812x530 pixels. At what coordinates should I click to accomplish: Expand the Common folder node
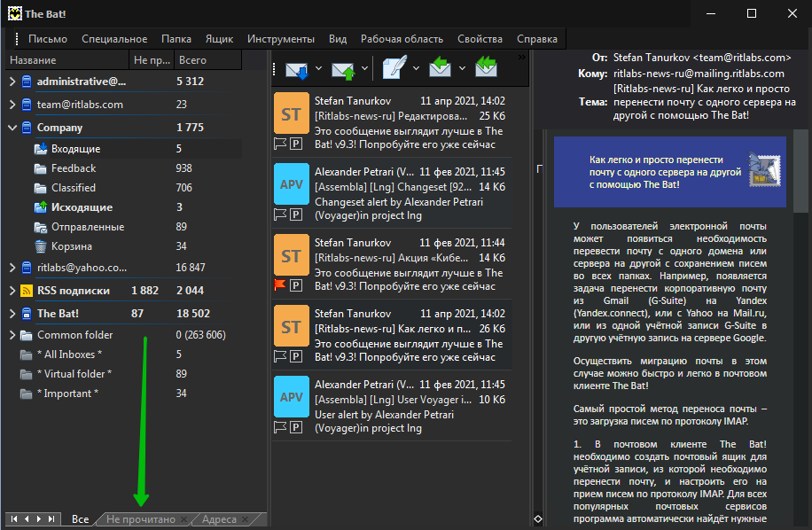[12, 335]
